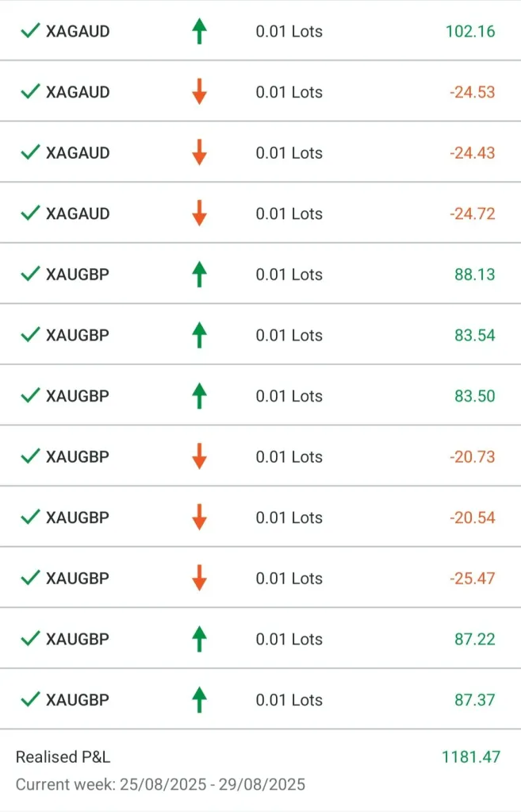Click the buy arrow in the 88.13 row
The image size is (521, 812).
pyautogui.click(x=199, y=275)
